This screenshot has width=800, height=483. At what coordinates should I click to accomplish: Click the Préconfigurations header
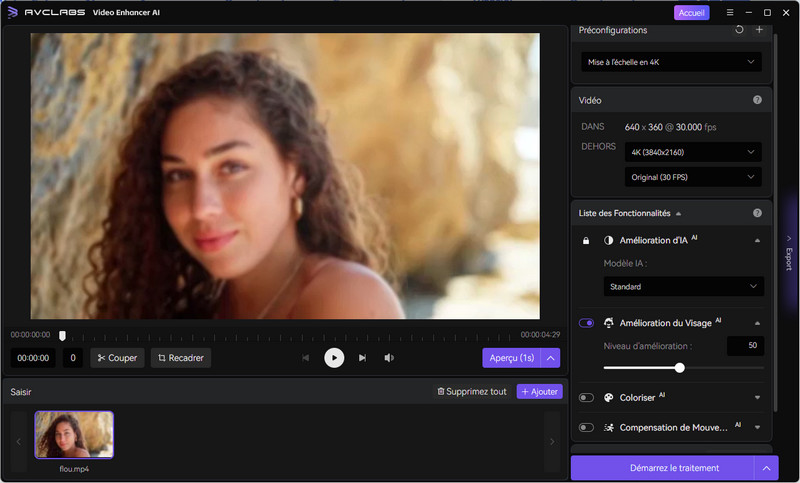click(613, 30)
